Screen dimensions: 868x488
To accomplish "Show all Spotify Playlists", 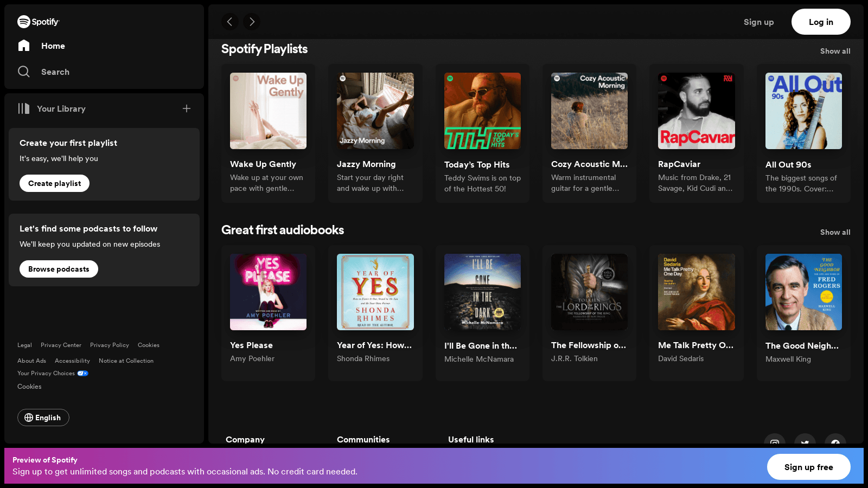I will 835,51.
